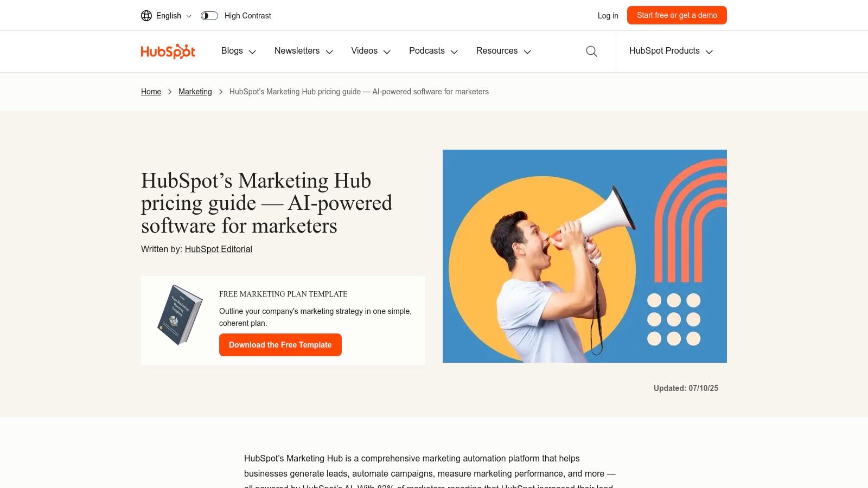The height and width of the screenshot is (488, 868).
Task: Open the language globe icon
Action: (x=146, y=15)
